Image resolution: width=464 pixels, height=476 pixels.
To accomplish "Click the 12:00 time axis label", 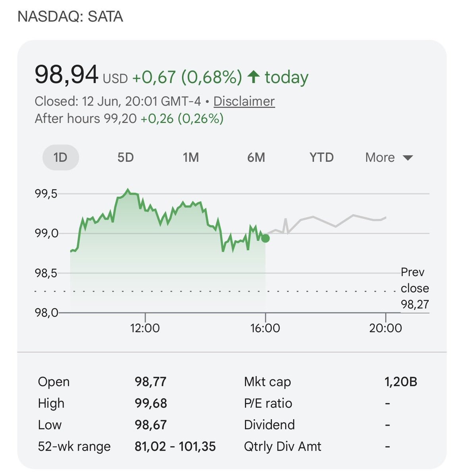I will click(x=145, y=328).
